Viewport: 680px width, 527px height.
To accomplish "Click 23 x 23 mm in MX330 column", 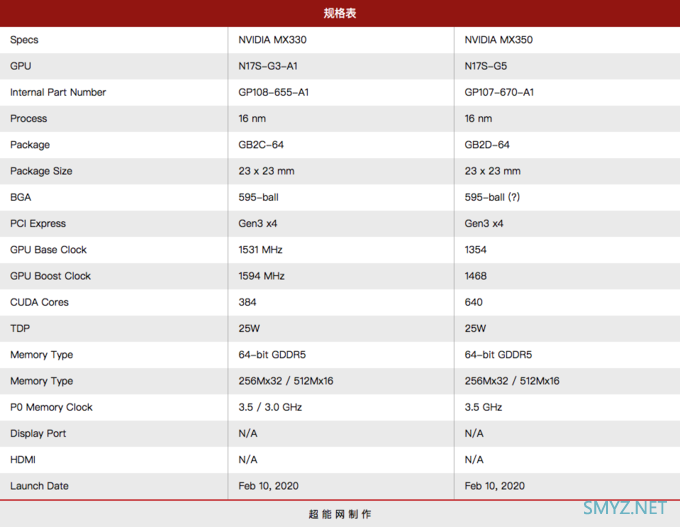I will tap(266, 171).
